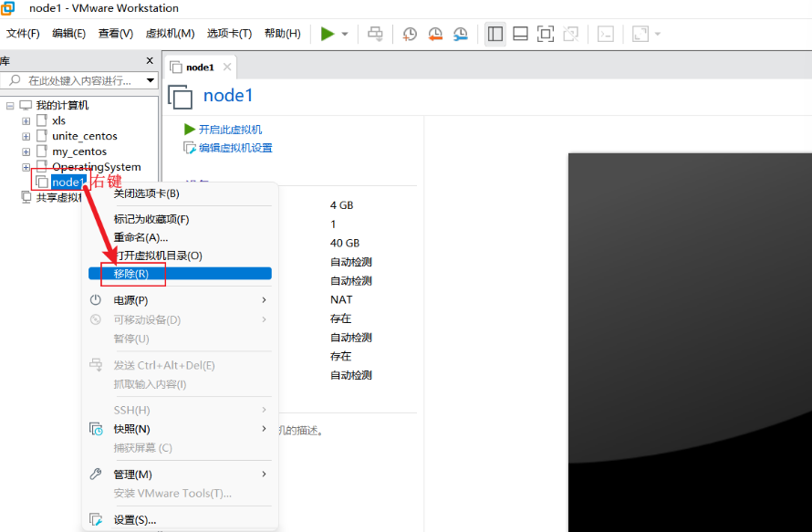This screenshot has width=812, height=532.
Task: Expand the my_centos tree node
Action: coord(26,151)
